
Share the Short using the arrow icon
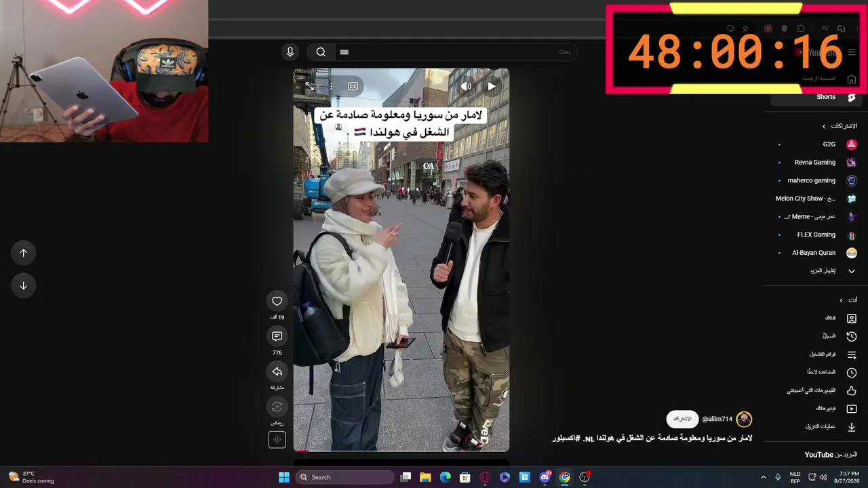pos(277,371)
